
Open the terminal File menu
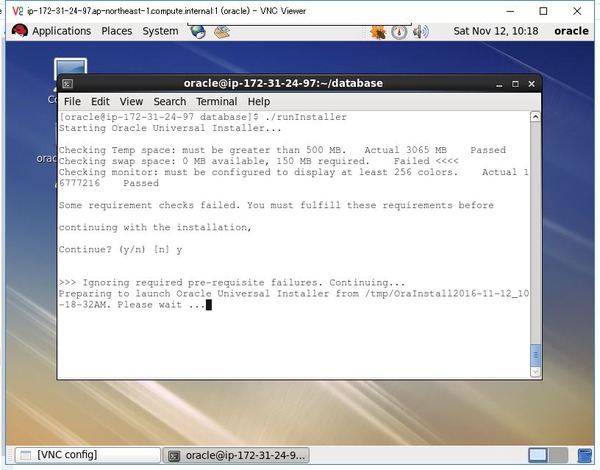pyautogui.click(x=72, y=102)
